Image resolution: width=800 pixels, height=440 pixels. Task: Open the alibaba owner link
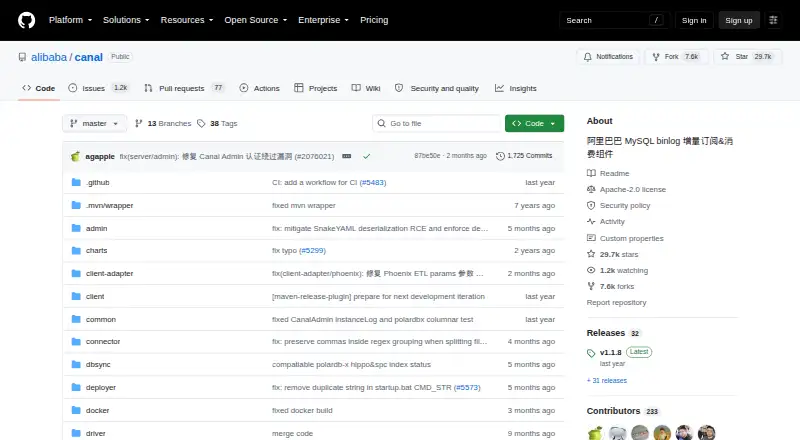pyautogui.click(x=49, y=57)
